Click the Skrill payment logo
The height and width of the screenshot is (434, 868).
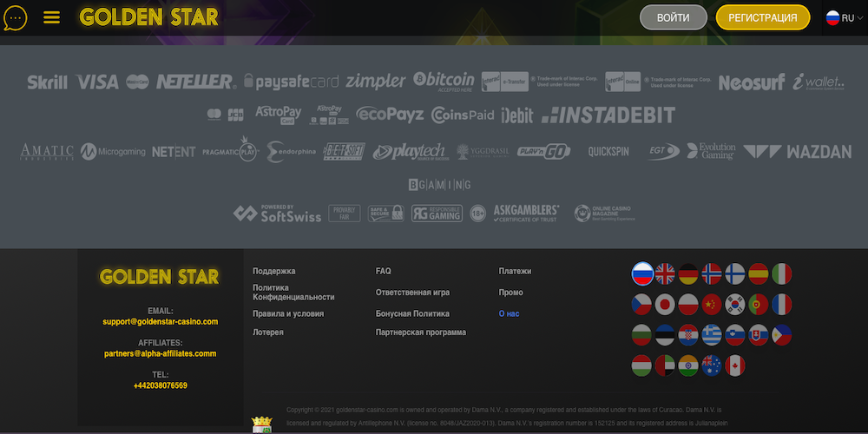click(47, 82)
